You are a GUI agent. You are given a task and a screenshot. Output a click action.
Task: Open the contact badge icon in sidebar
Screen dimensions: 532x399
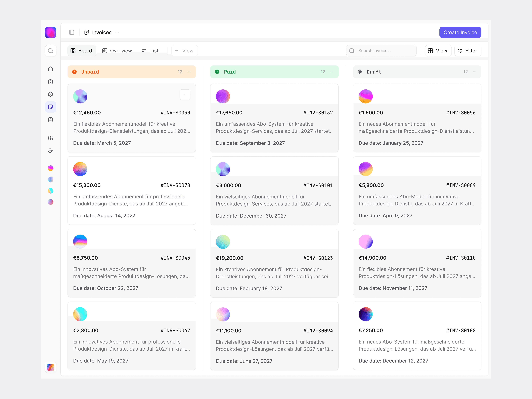(x=51, y=119)
